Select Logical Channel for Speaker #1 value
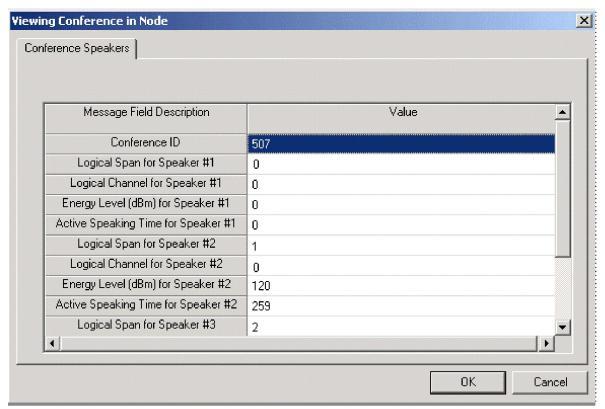This screenshot has width=605, height=409. 400,184
